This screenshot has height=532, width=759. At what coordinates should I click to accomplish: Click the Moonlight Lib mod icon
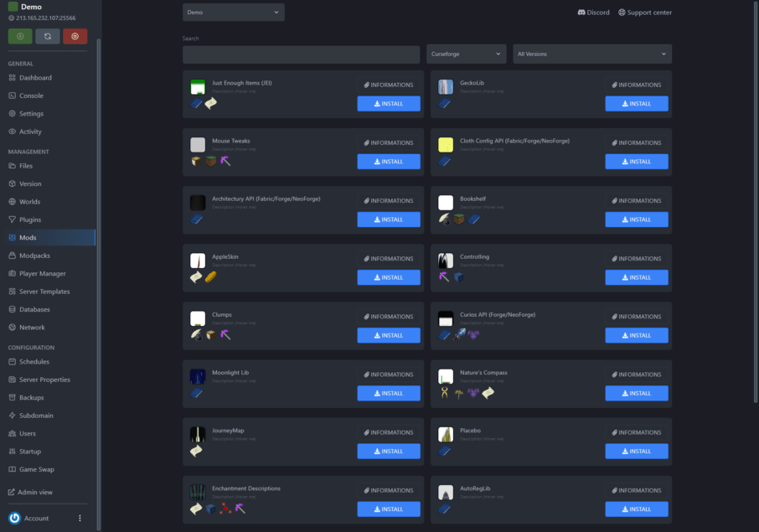click(198, 376)
